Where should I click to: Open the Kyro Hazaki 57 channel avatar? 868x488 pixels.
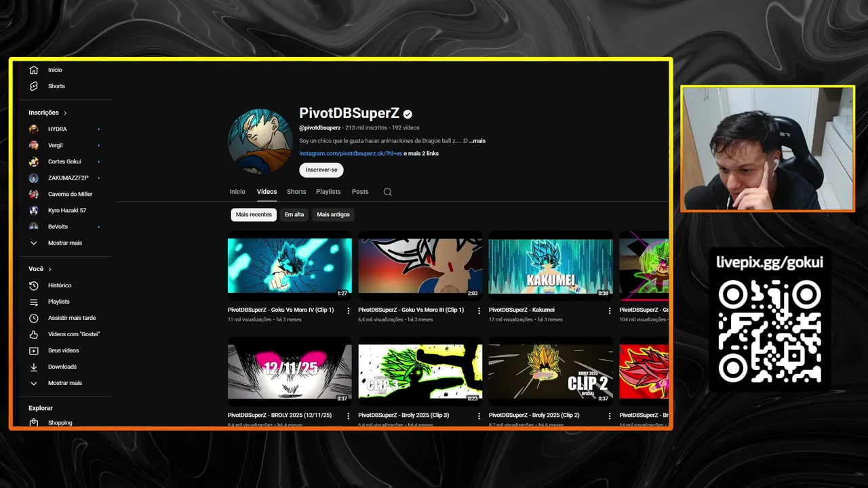[34, 210]
